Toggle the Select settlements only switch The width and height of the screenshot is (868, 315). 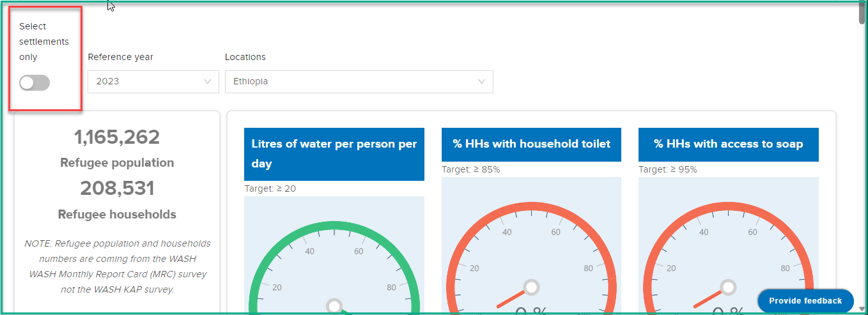[35, 82]
